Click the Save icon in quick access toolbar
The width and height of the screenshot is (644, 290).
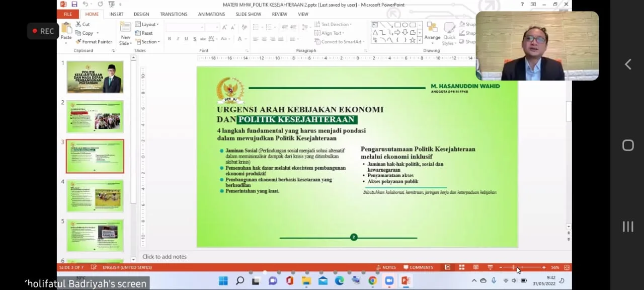tap(74, 5)
